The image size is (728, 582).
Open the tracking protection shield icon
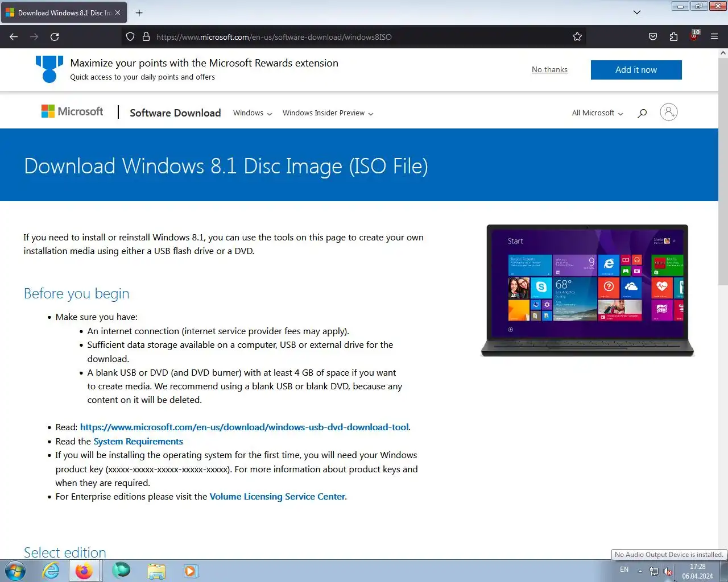pos(130,37)
